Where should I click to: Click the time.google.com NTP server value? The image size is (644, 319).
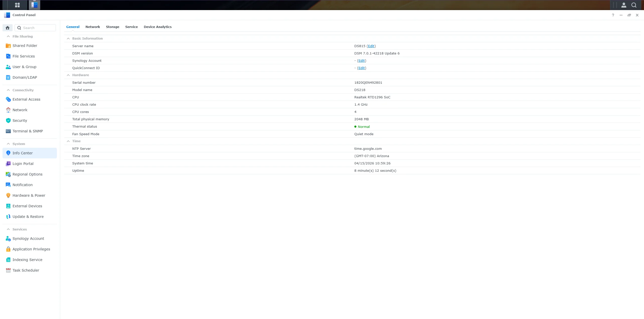click(368, 149)
